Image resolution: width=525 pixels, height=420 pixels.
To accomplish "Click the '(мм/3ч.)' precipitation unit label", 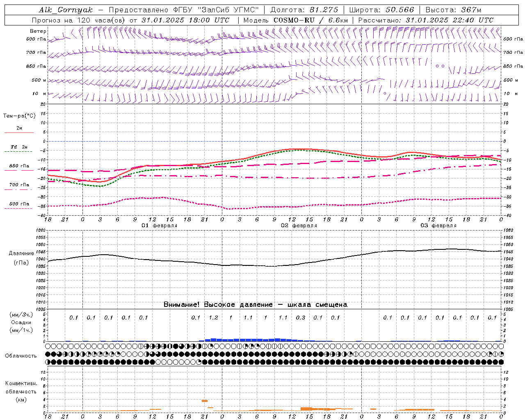I will (x=21, y=315).
